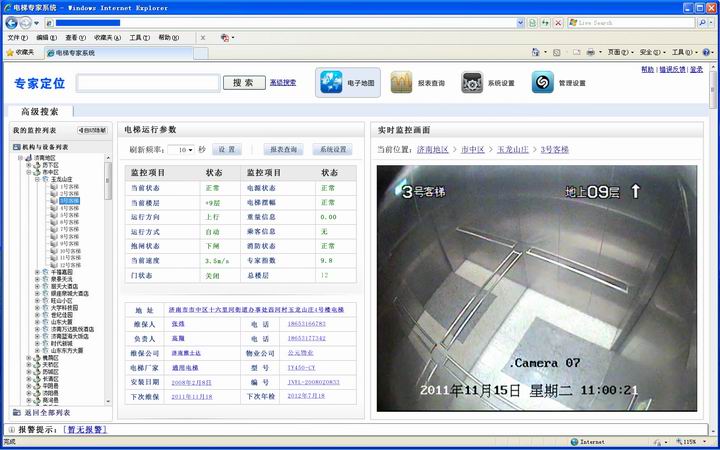This screenshot has width=720, height=450.
Task: Open the 系统设置 gear icon in header
Action: (x=472, y=83)
